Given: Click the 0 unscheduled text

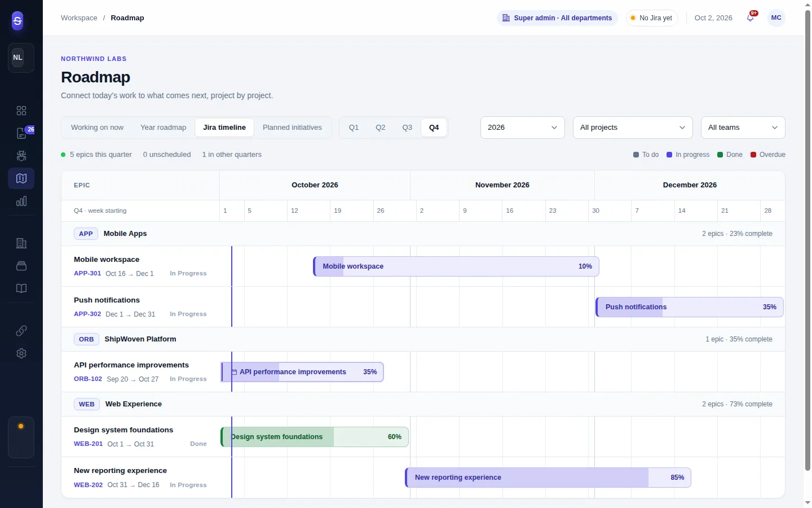Looking at the screenshot, I should (x=167, y=155).
